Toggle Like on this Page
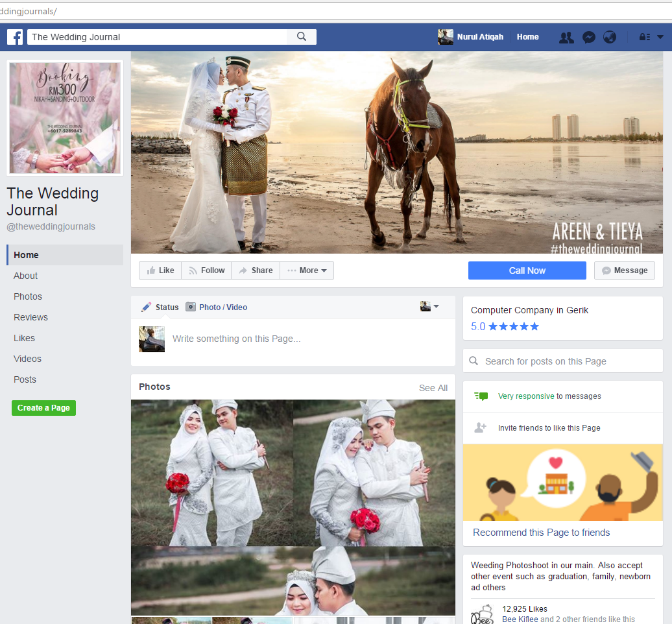Image resolution: width=672 pixels, height=624 pixels. 160,270
